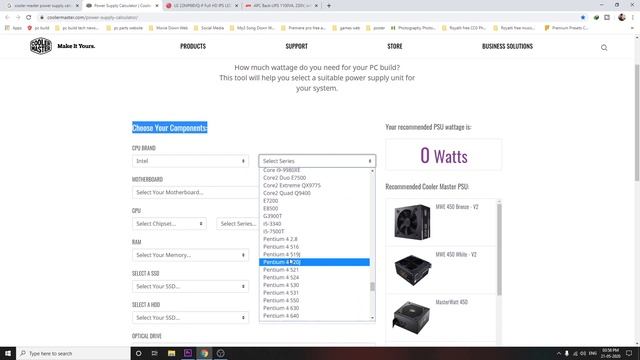This screenshot has height=360, width=640.
Task: Open the Select a HDD dropdown
Action: click(190, 318)
